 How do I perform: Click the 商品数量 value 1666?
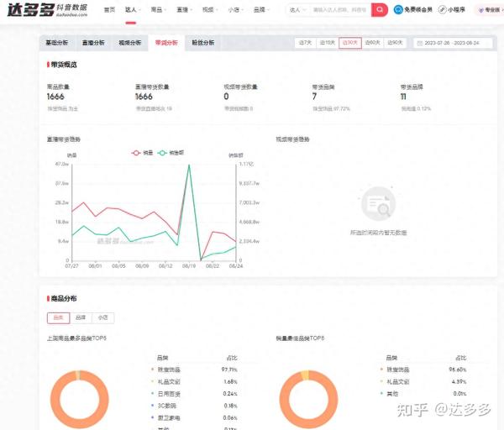pyautogui.click(x=55, y=97)
